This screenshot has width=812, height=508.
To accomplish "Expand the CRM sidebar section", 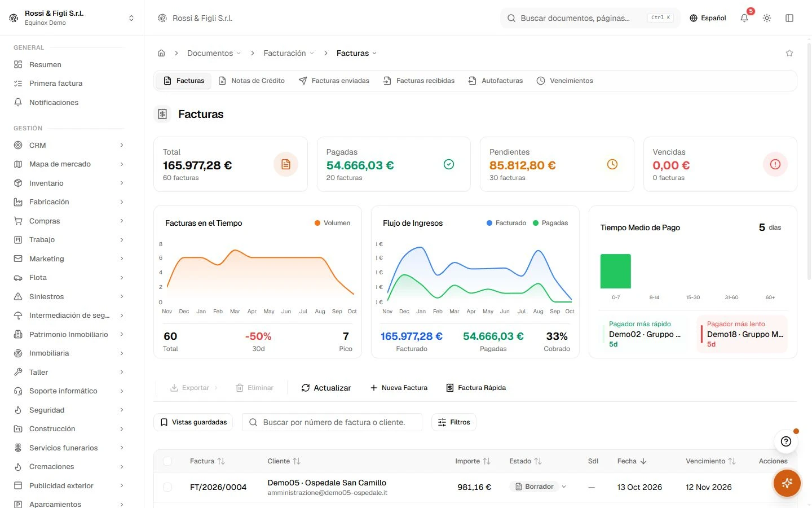I will [69, 145].
